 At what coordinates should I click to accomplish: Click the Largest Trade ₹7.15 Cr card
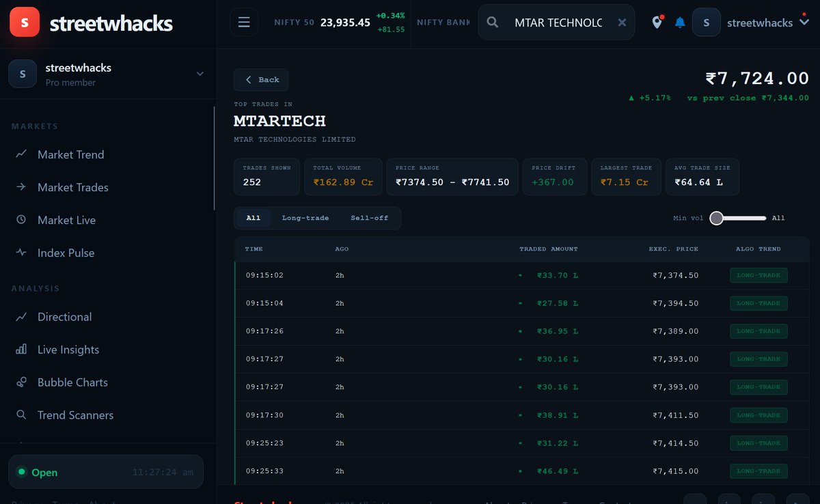point(626,177)
